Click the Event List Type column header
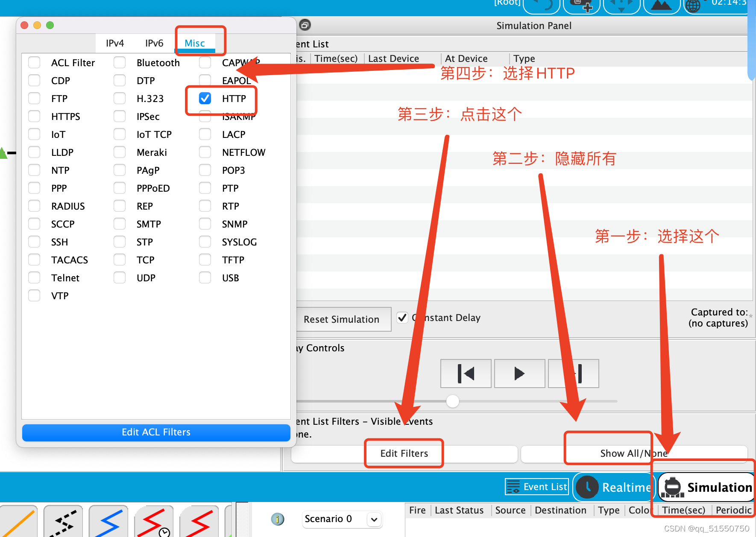This screenshot has width=756, height=537. point(524,58)
